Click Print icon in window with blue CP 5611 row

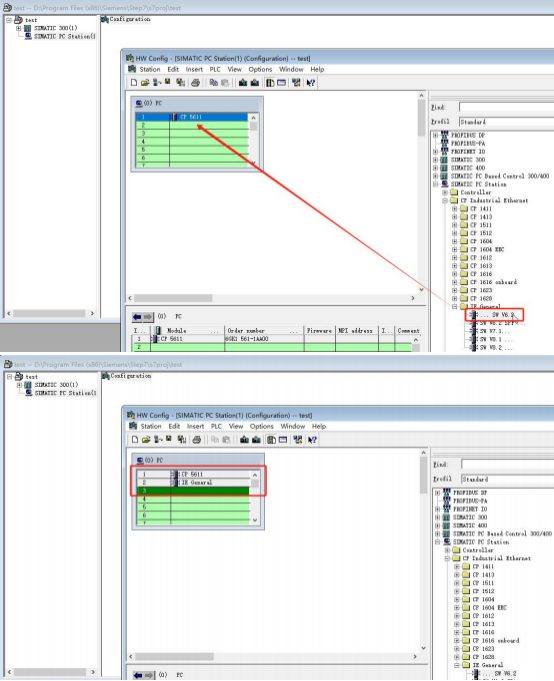coord(195,83)
